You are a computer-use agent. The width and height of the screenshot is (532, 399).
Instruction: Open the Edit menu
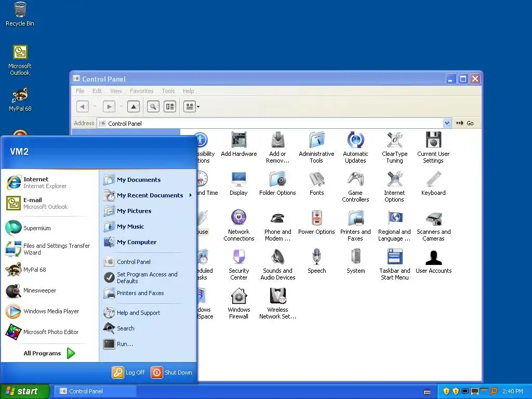point(97,91)
